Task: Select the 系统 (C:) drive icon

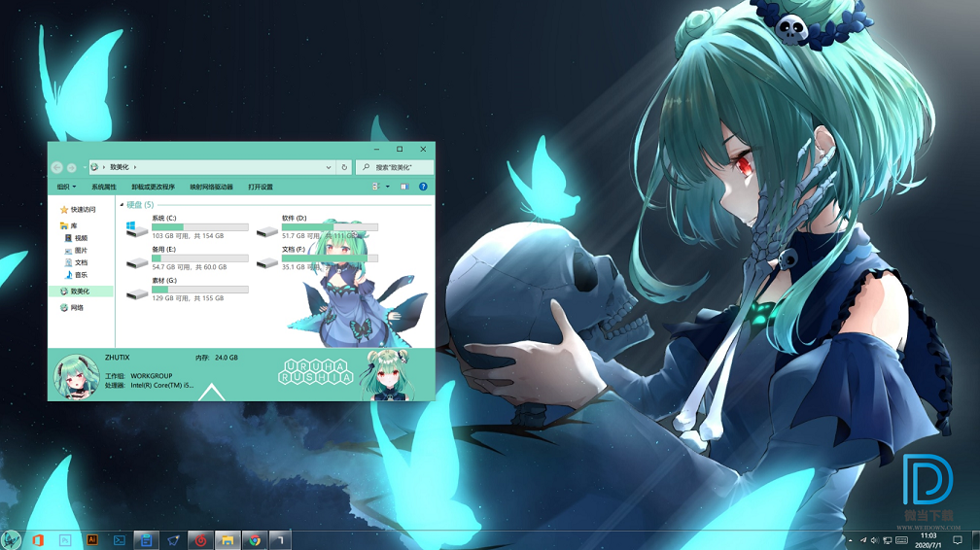Action: (137, 228)
